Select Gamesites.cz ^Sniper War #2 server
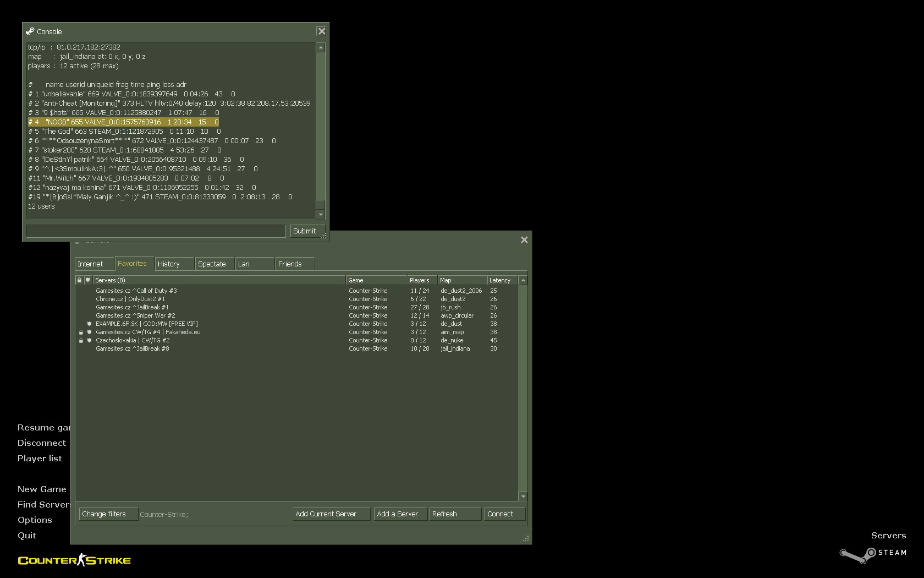Viewport: 924px width, 578px height. [x=296, y=315]
